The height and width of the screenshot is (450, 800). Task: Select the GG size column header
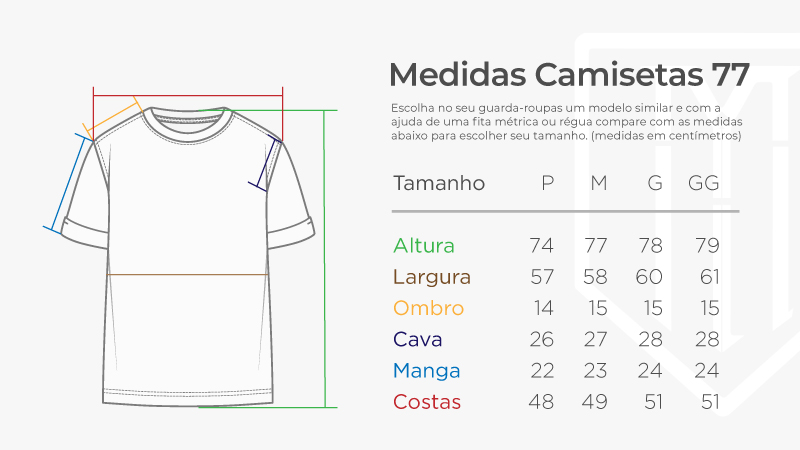(x=703, y=184)
